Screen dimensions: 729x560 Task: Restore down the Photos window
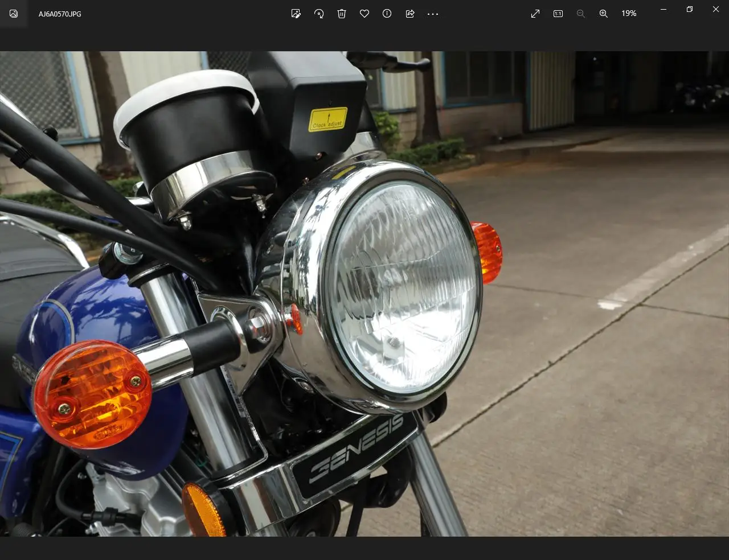pos(689,9)
